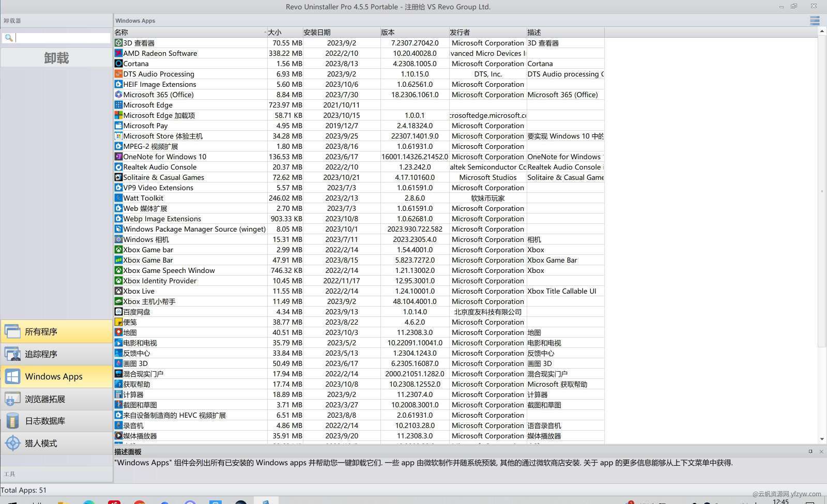This screenshot has width=827, height=504.
Task: Click the Xbox Live icon
Action: click(x=118, y=291)
